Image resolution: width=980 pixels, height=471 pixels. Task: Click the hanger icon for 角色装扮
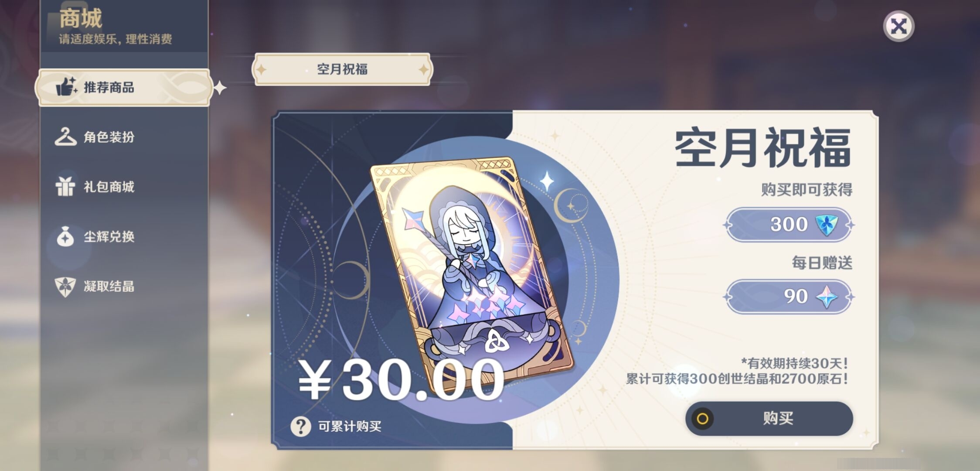65,137
